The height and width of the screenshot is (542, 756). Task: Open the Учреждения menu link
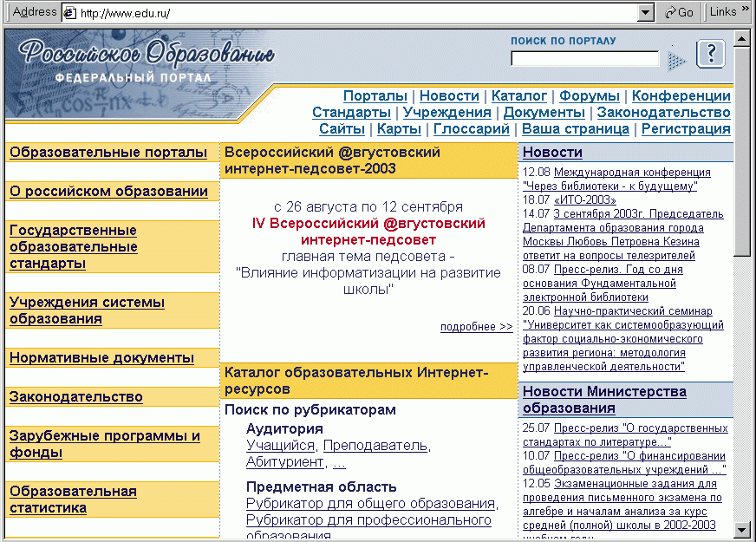tap(447, 113)
